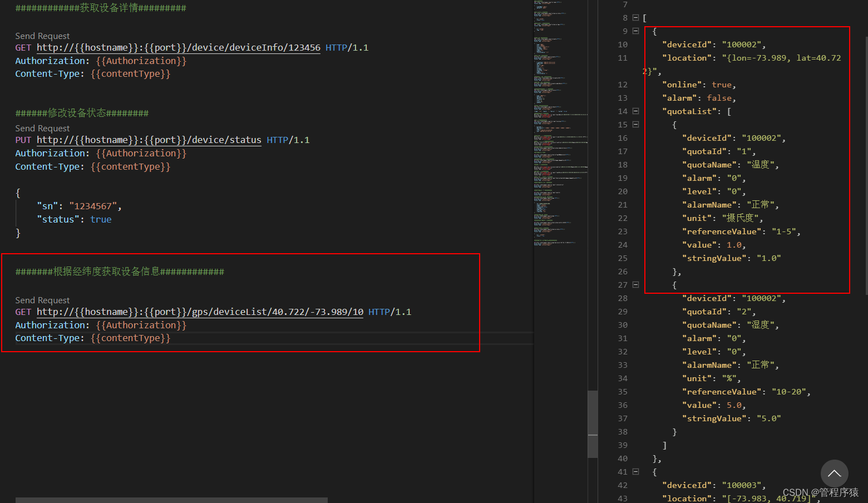Screen dimensions: 868x503
Task: Click the "online": true line in response
Action: [699, 85]
